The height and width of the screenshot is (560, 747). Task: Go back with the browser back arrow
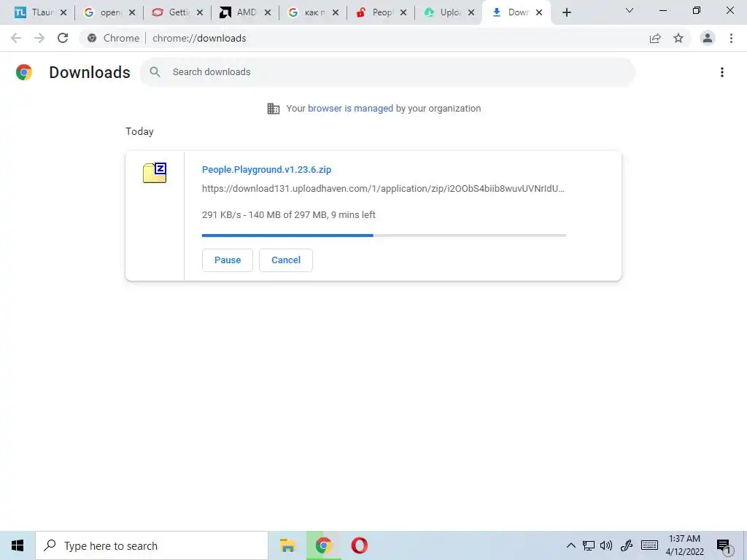coord(16,38)
